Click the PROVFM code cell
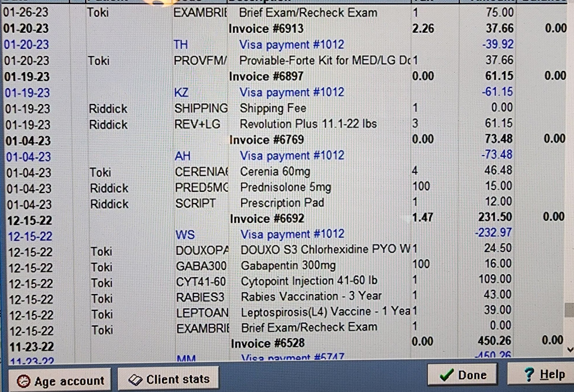The image size is (574, 392). [x=200, y=61]
